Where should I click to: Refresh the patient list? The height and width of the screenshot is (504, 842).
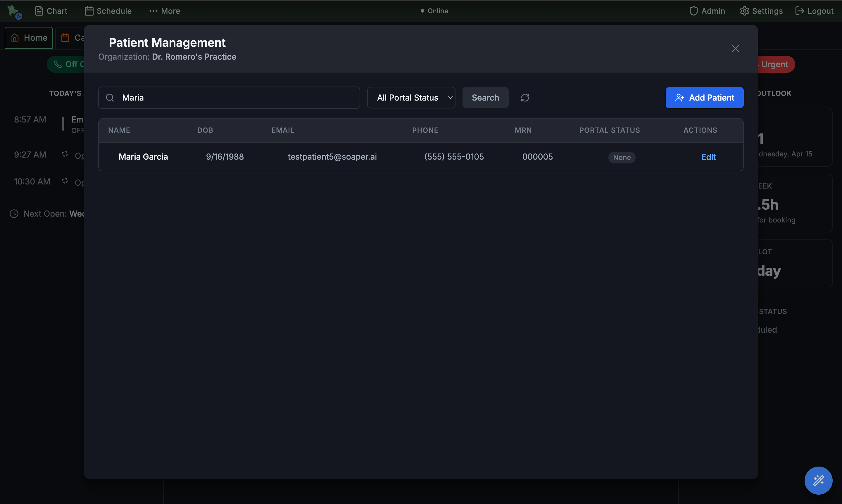(x=525, y=98)
